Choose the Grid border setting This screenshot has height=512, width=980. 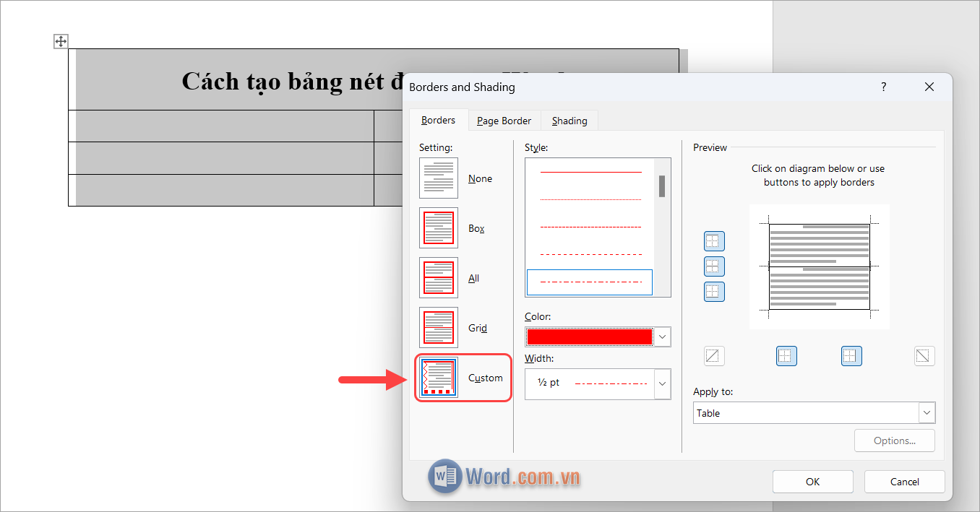439,327
